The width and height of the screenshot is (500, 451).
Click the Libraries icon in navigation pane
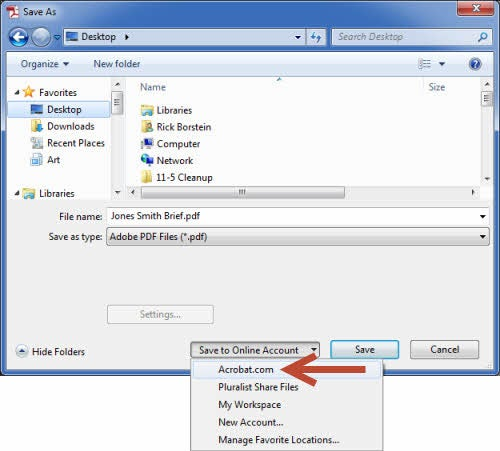tap(29, 193)
